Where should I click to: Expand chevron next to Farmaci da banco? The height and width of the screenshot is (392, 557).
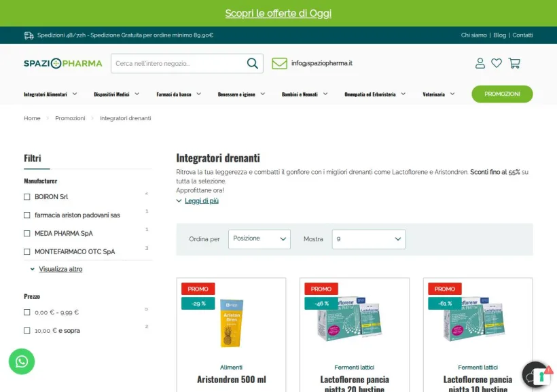198,94
